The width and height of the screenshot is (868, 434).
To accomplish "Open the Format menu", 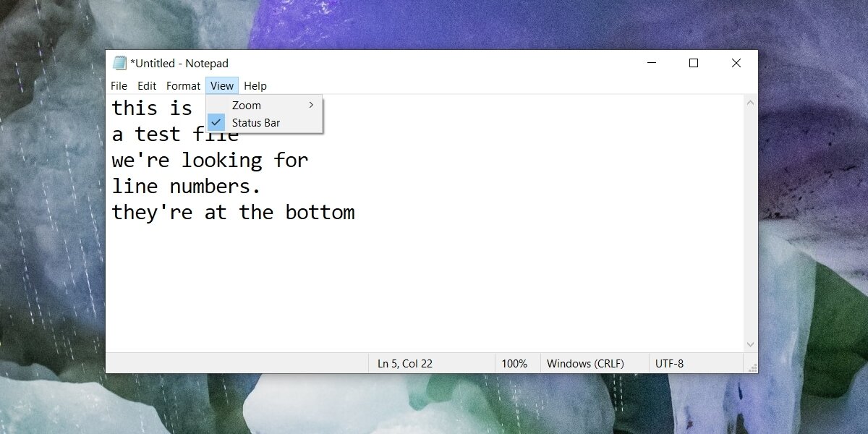I will (183, 85).
